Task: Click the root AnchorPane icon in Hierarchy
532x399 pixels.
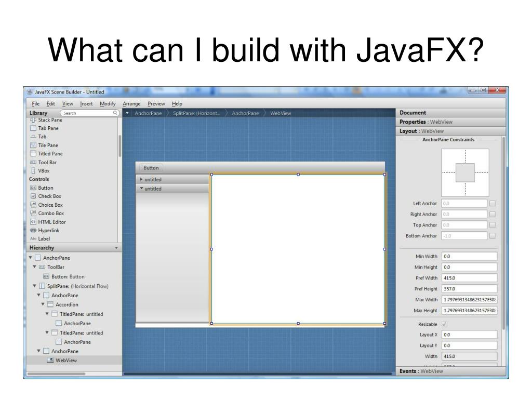Action: coord(38,258)
